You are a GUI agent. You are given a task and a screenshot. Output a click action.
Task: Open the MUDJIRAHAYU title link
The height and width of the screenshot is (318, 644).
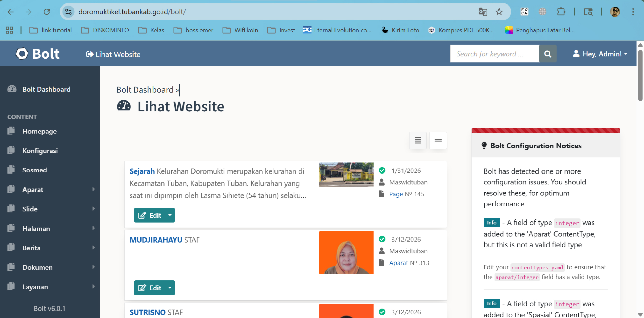[x=156, y=240]
